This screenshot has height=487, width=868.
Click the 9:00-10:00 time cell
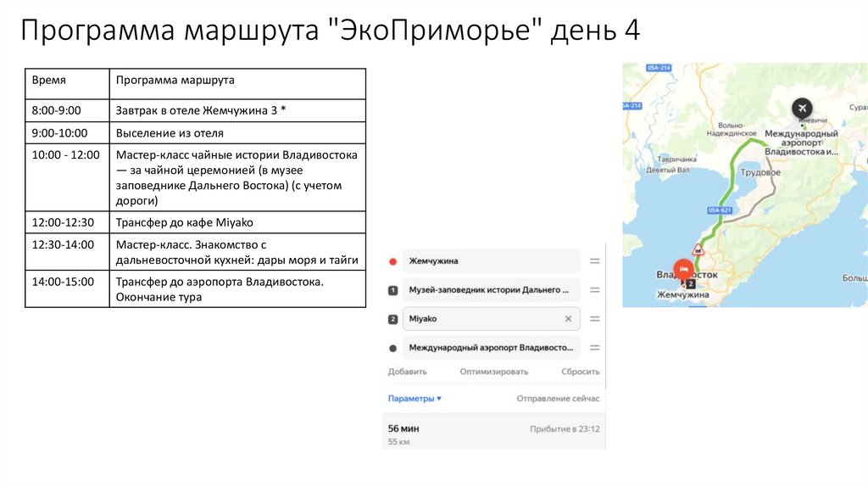click(x=67, y=133)
